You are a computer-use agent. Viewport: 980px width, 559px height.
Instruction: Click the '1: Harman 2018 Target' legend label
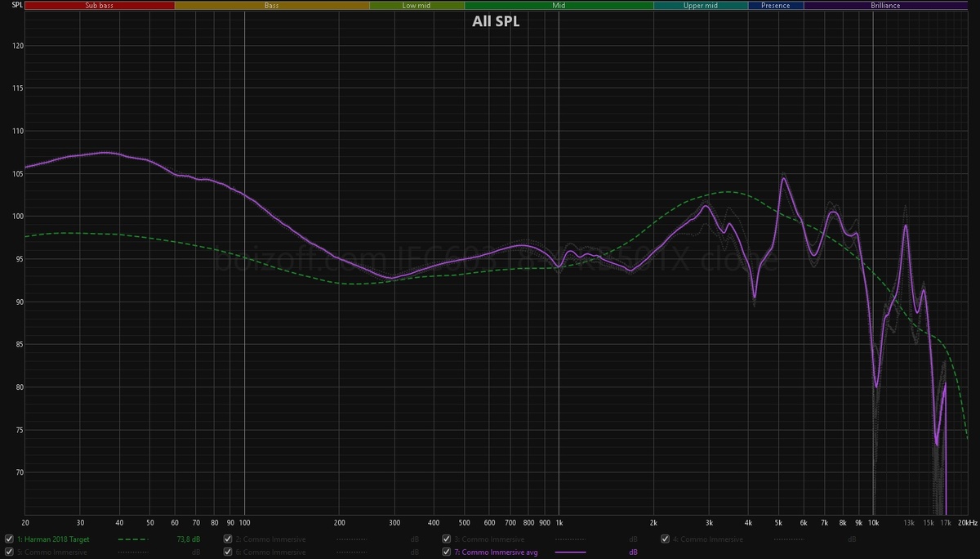click(52, 539)
